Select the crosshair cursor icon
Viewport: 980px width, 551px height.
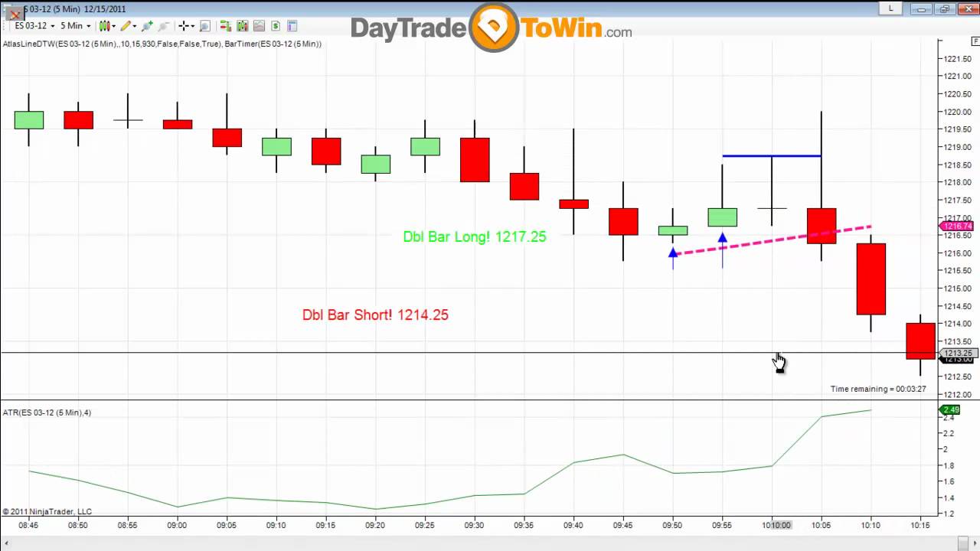(184, 25)
